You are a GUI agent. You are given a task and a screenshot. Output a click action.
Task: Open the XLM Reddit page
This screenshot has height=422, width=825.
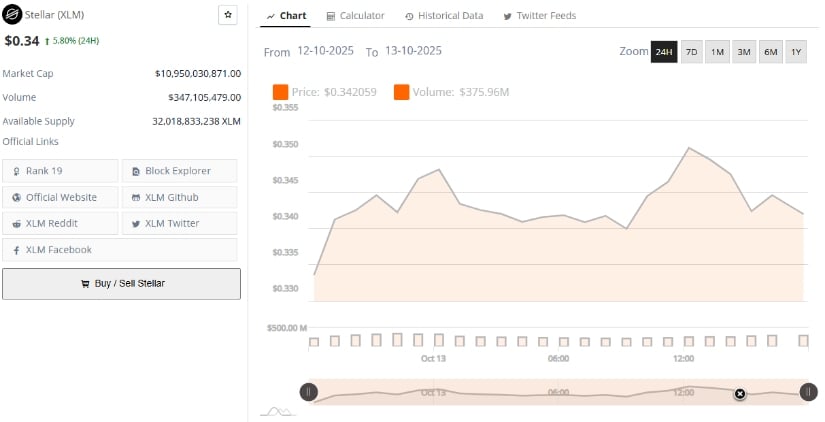click(x=60, y=223)
